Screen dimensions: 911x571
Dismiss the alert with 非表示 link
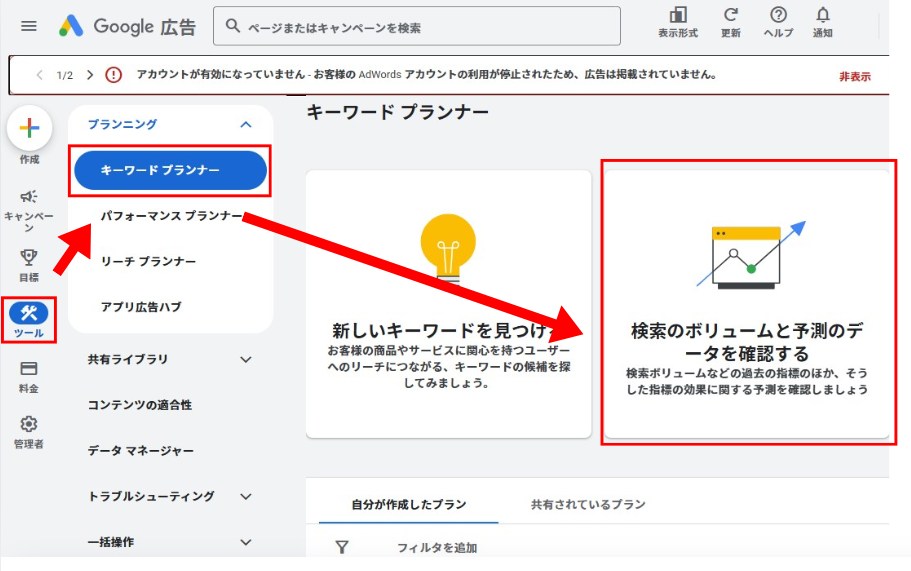coord(854,76)
